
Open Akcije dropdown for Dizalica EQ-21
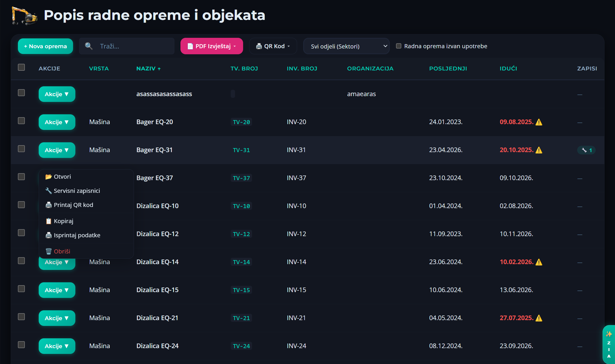57,318
